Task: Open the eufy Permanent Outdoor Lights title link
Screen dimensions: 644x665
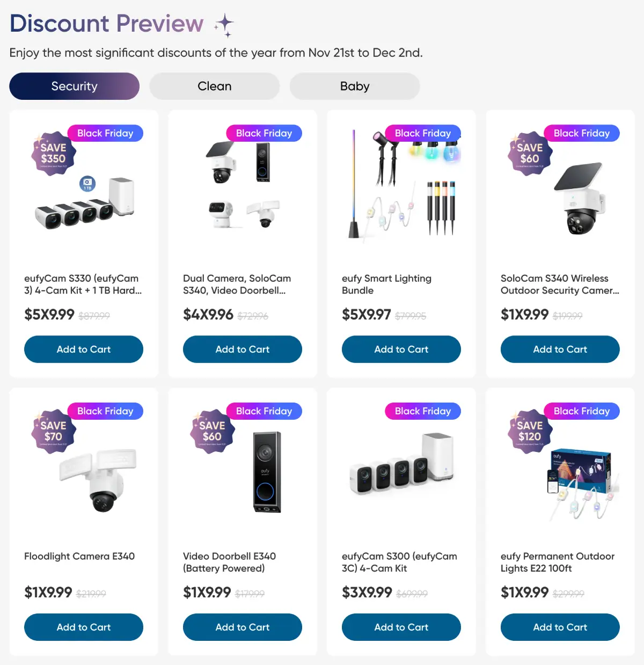Action: [x=558, y=562]
